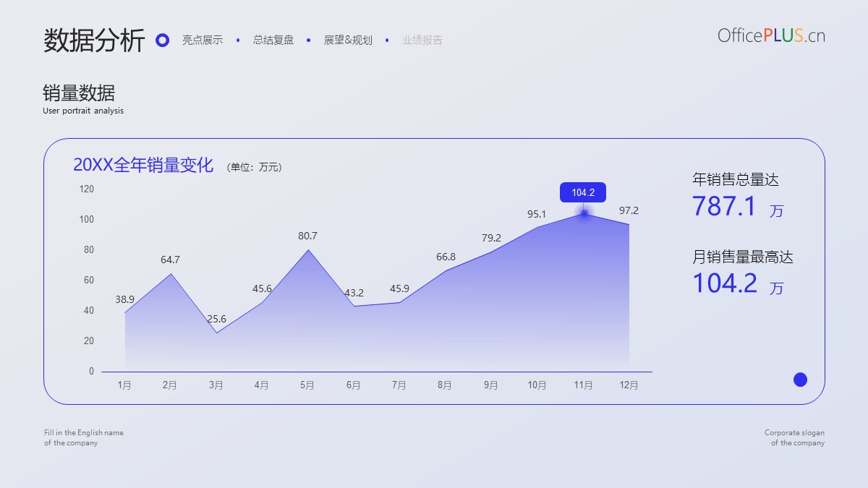This screenshot has width=868, height=488.
Task: Select the 亮点展示 navigation tab
Action: (x=203, y=40)
